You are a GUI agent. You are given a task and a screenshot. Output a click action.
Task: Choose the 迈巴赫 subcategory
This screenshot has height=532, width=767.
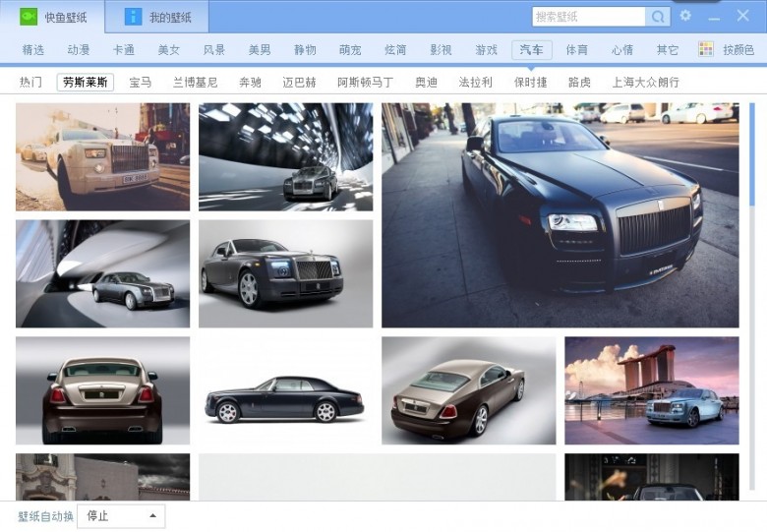[299, 83]
